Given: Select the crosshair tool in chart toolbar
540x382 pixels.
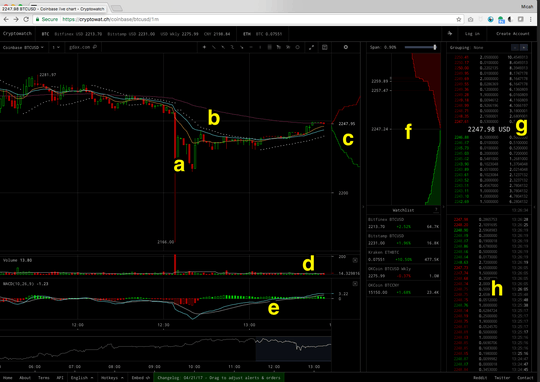Looking at the screenshot, I should point(204,47).
